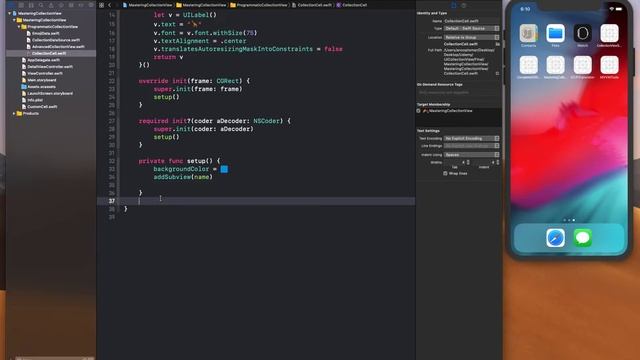Expand the Products folder

pyautogui.click(x=14, y=113)
